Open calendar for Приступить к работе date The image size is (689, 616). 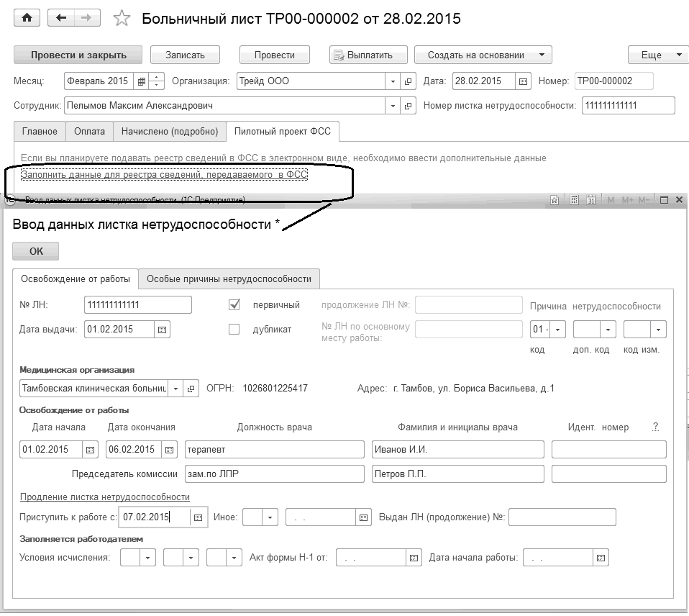click(x=198, y=517)
